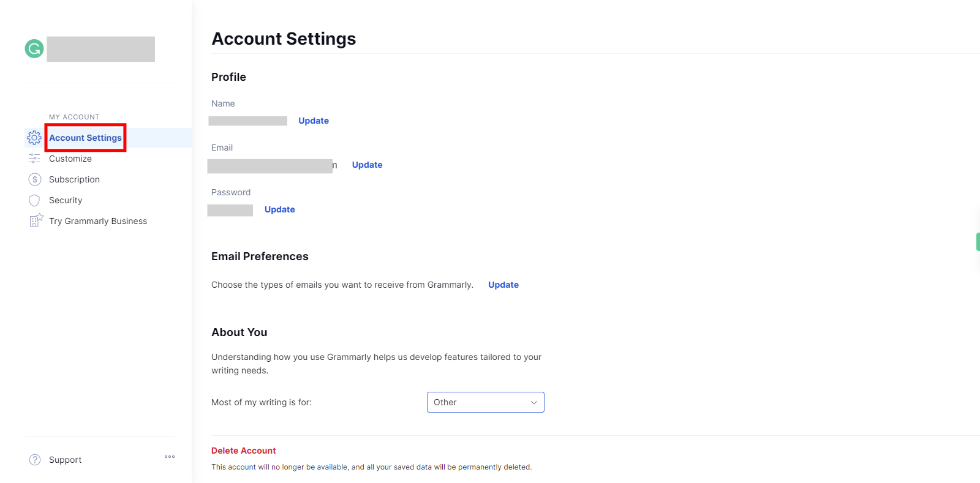Click the Delete Account link
This screenshot has height=483, width=980.
pos(244,451)
